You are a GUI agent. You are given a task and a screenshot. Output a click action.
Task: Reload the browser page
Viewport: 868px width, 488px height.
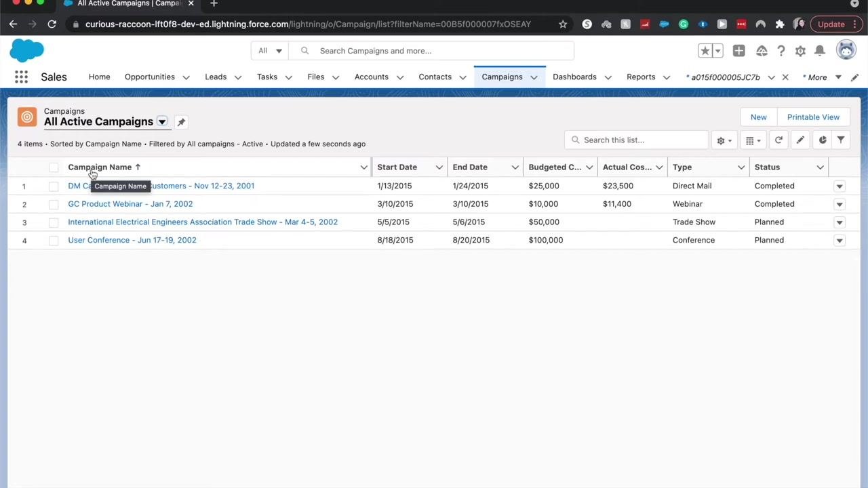[x=52, y=24]
